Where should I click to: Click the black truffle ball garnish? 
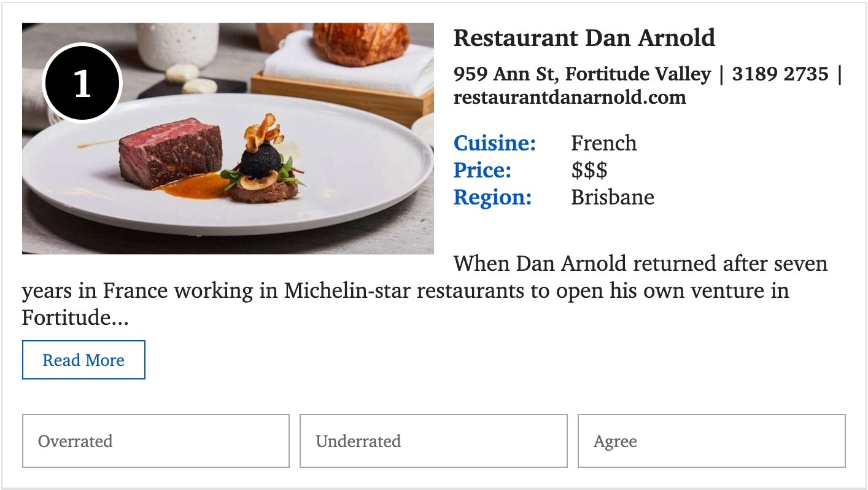[x=260, y=162]
